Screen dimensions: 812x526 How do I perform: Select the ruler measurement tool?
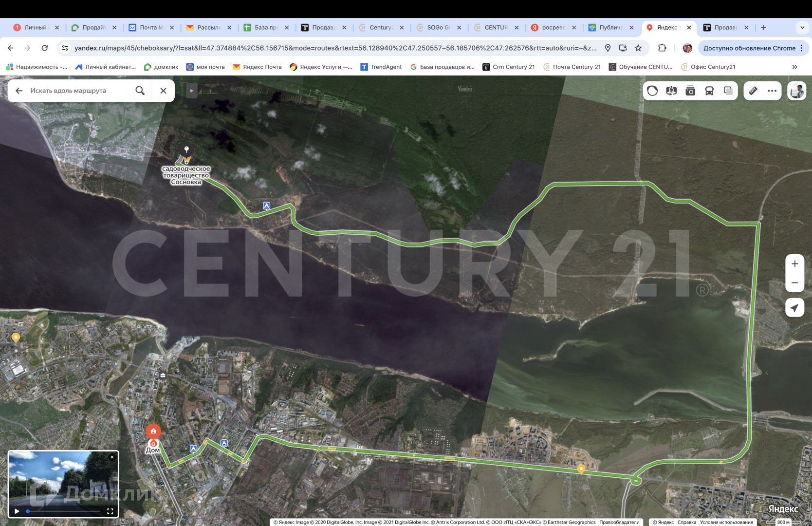pyautogui.click(x=753, y=91)
